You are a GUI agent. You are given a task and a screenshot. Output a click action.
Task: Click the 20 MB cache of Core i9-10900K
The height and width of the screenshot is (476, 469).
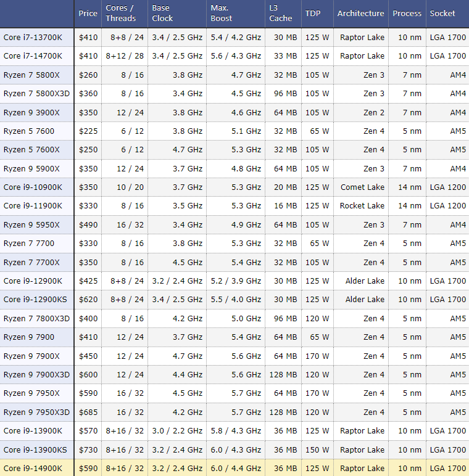[x=285, y=187]
